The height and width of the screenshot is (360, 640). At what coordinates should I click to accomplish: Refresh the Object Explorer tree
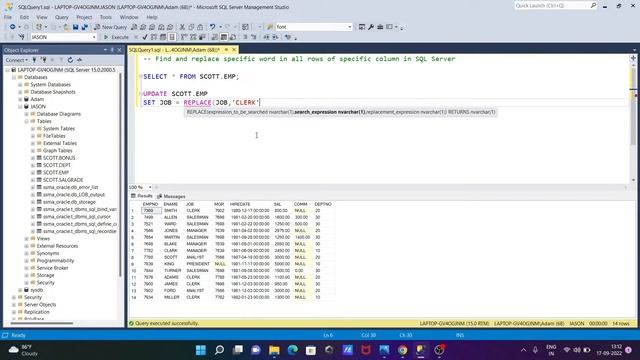pos(70,60)
